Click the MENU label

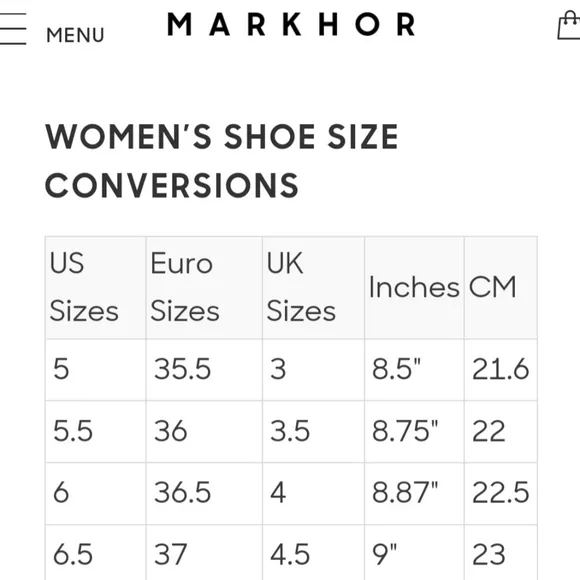75,36
